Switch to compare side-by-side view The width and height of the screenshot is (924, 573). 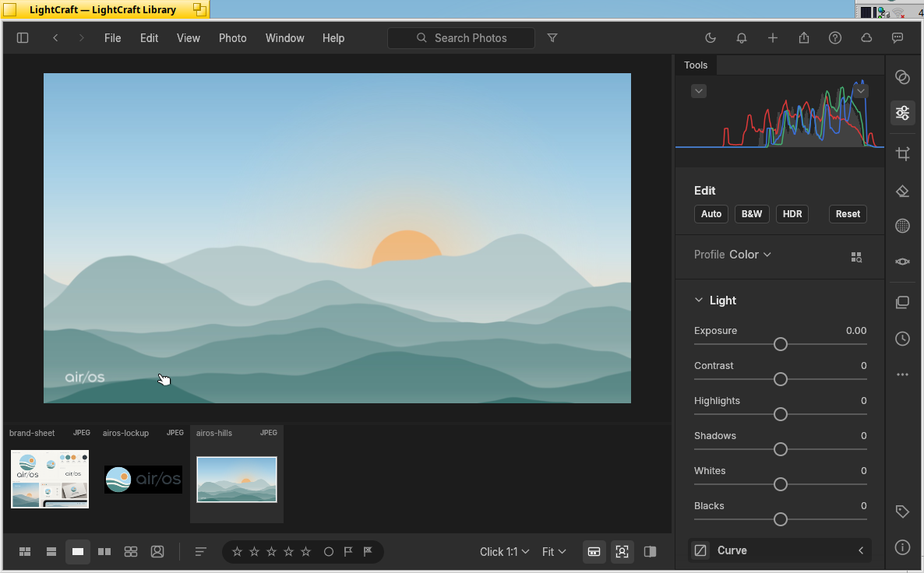[x=104, y=552]
